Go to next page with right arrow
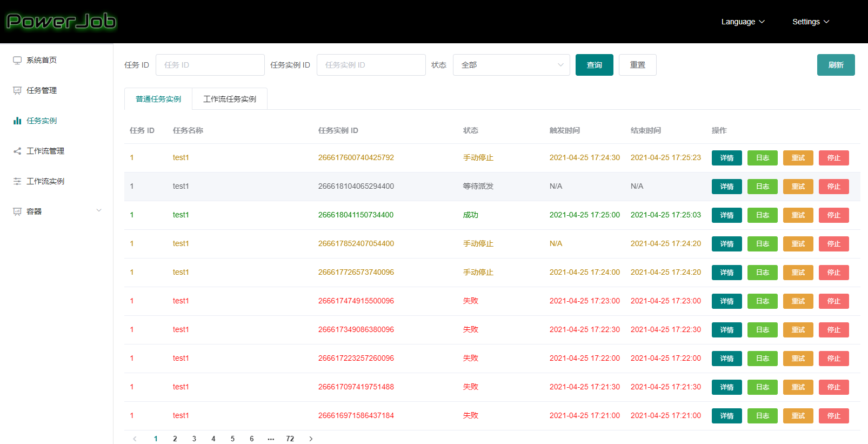 311,439
